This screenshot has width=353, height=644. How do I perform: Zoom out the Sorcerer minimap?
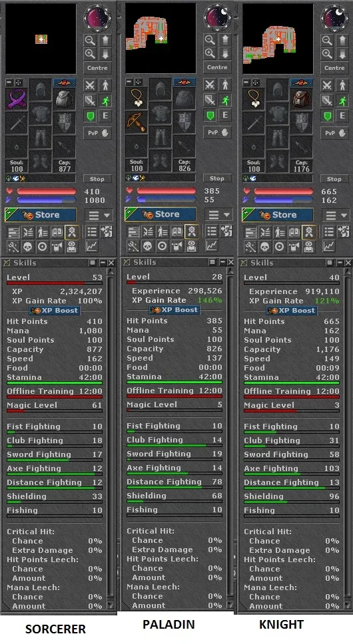90,40
